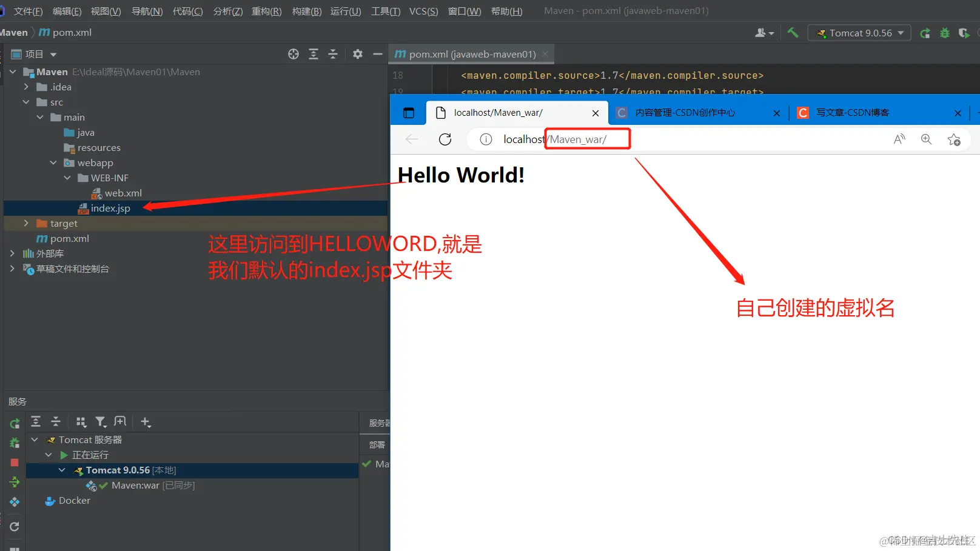Click the pom.xml breadcrumb in navigation bar
The width and height of the screenshot is (980, 551).
point(65,32)
